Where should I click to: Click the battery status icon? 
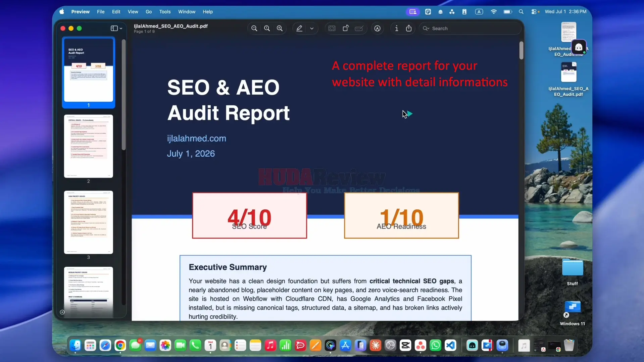coord(507,12)
